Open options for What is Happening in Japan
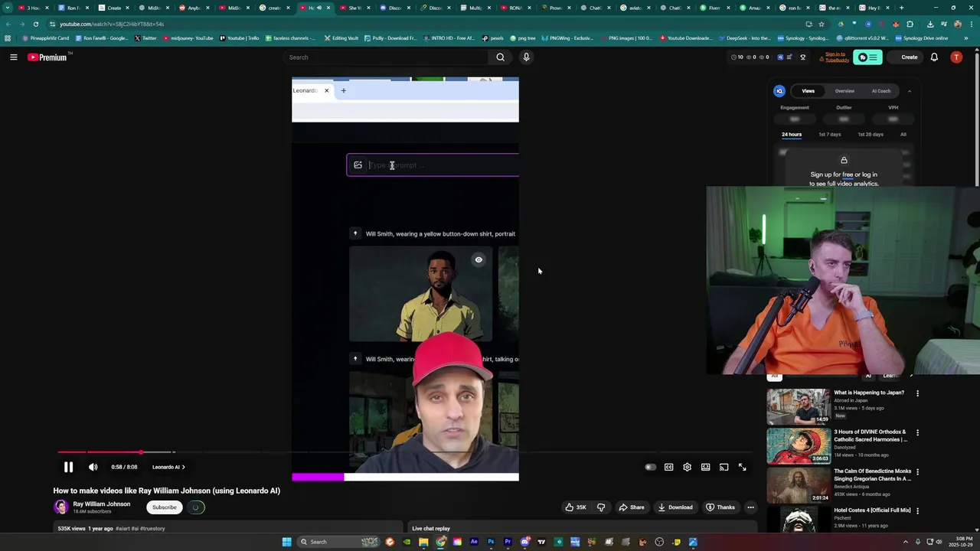This screenshot has height=551, width=980. click(x=917, y=393)
